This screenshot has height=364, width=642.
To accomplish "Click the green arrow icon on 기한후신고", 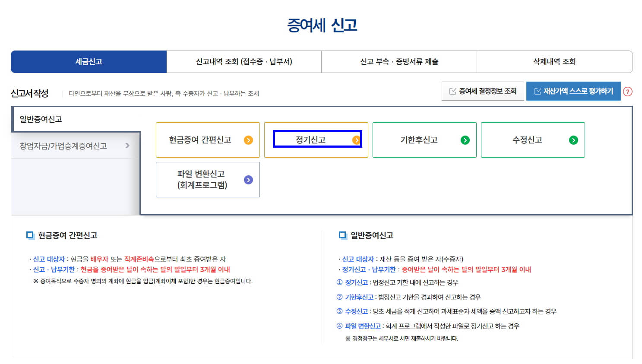I will (x=465, y=140).
